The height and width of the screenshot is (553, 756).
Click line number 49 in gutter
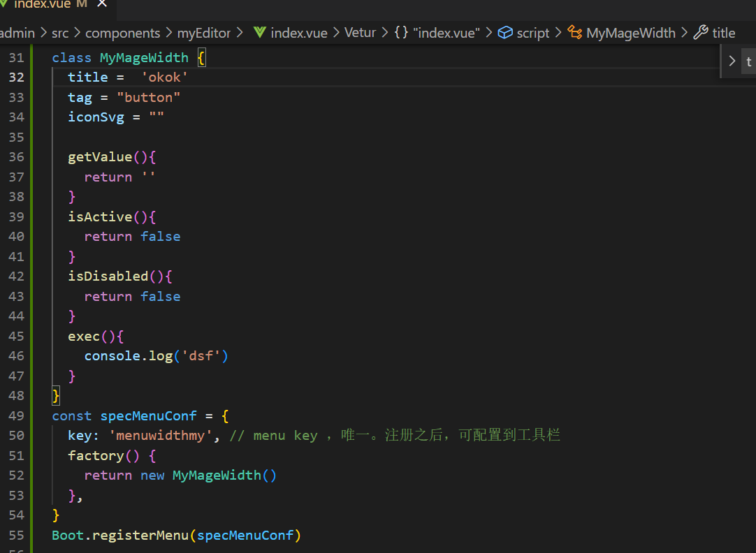(x=16, y=415)
